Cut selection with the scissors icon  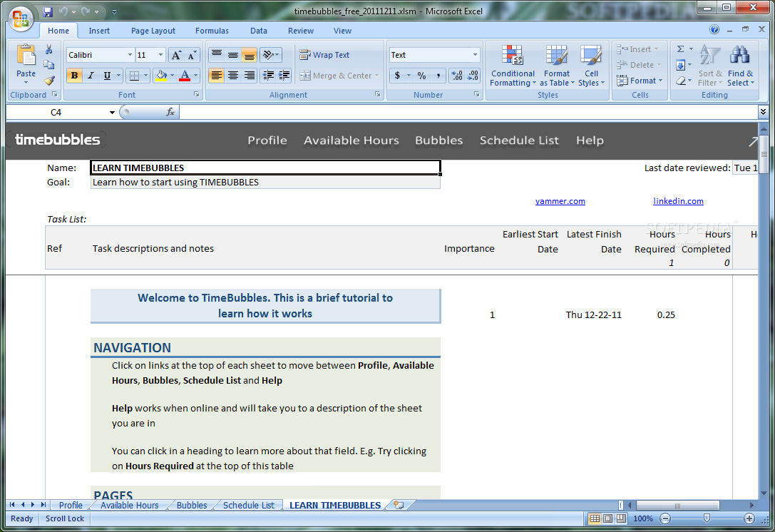(49, 49)
